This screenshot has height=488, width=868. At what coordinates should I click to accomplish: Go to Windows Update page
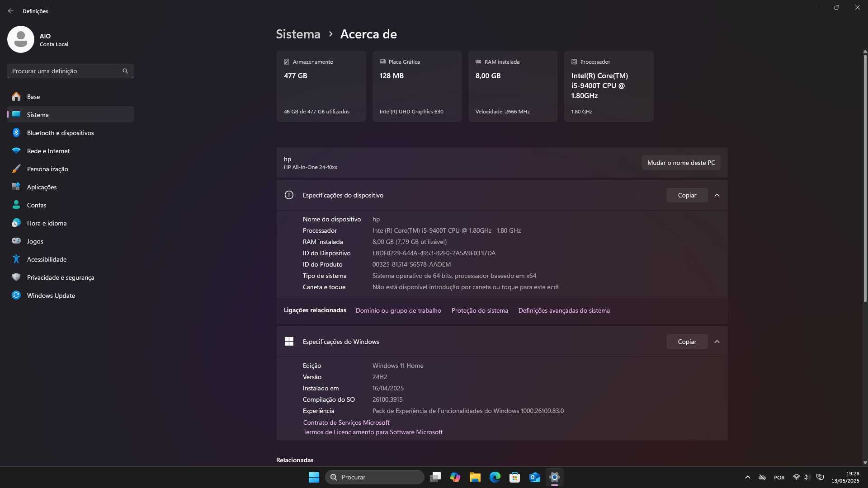(x=71, y=295)
